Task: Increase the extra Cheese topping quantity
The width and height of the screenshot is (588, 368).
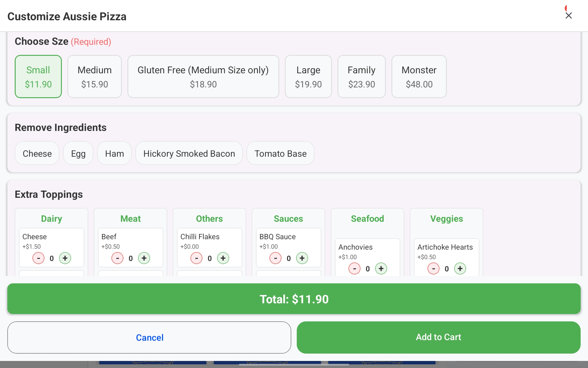Action: click(65, 258)
